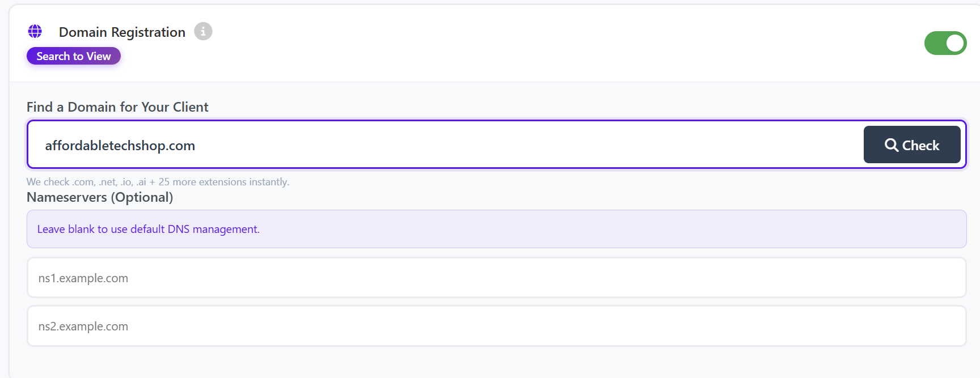Click the word 'Registration' in the title
Image resolution: width=980 pixels, height=378 pixels.
(x=148, y=32)
